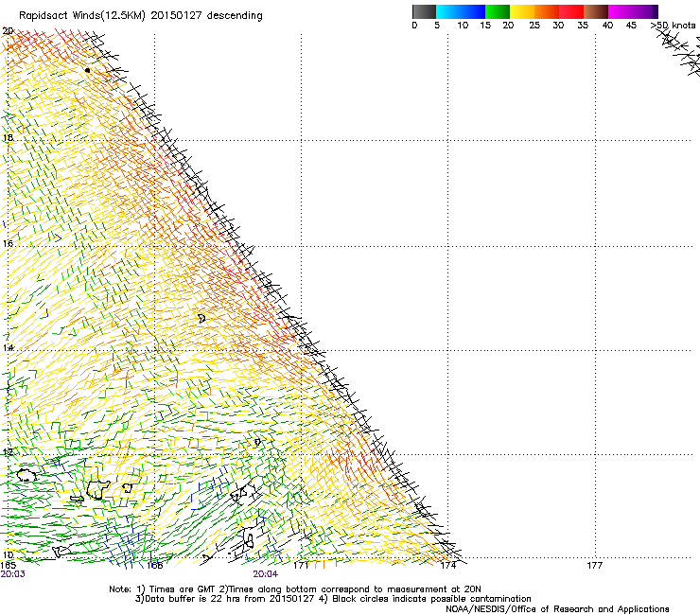The height and width of the screenshot is (615, 700).
Task: Choose the red 30-35 knots color bar segment
Action: click(571, 11)
